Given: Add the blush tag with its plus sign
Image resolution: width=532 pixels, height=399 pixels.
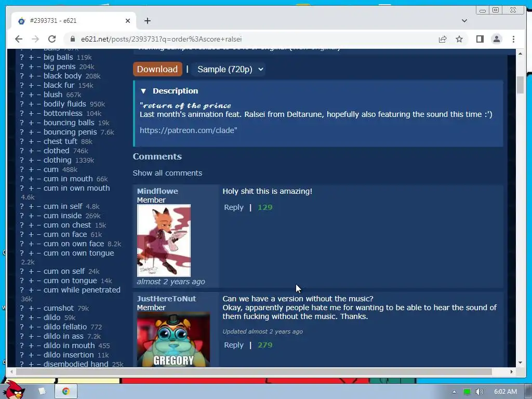Looking at the screenshot, I should (31, 95).
